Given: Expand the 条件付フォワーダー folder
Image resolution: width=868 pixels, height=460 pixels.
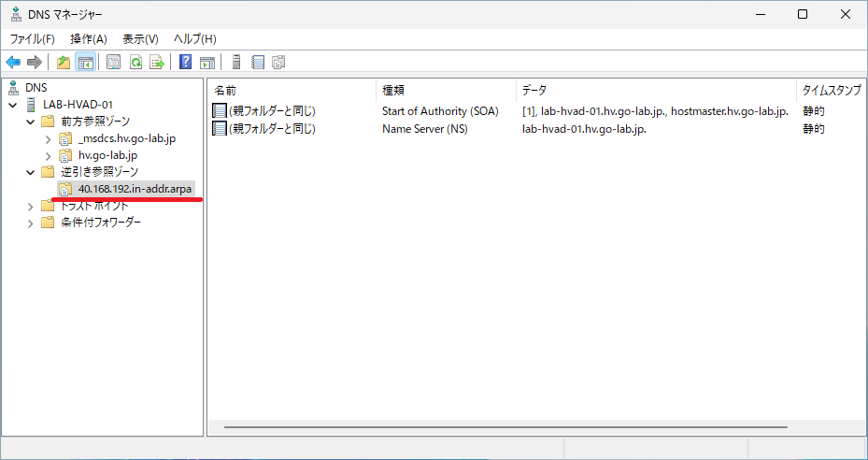Looking at the screenshot, I should 31,223.
